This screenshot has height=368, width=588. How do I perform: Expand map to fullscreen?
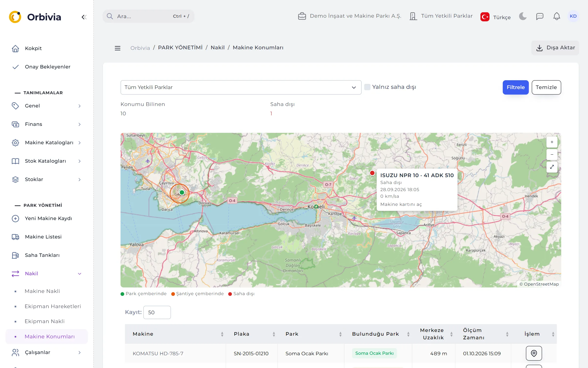(552, 167)
